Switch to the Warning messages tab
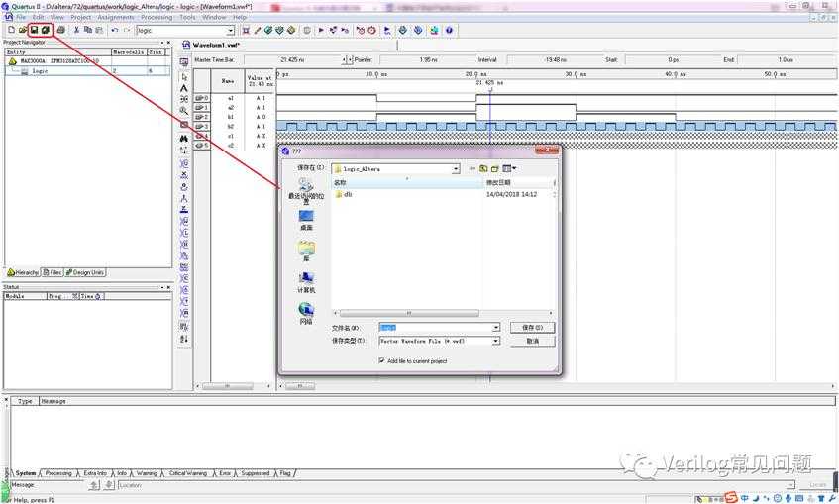 pos(146,473)
